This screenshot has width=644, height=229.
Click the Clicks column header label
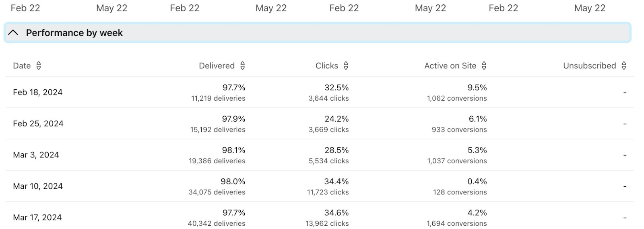click(326, 66)
